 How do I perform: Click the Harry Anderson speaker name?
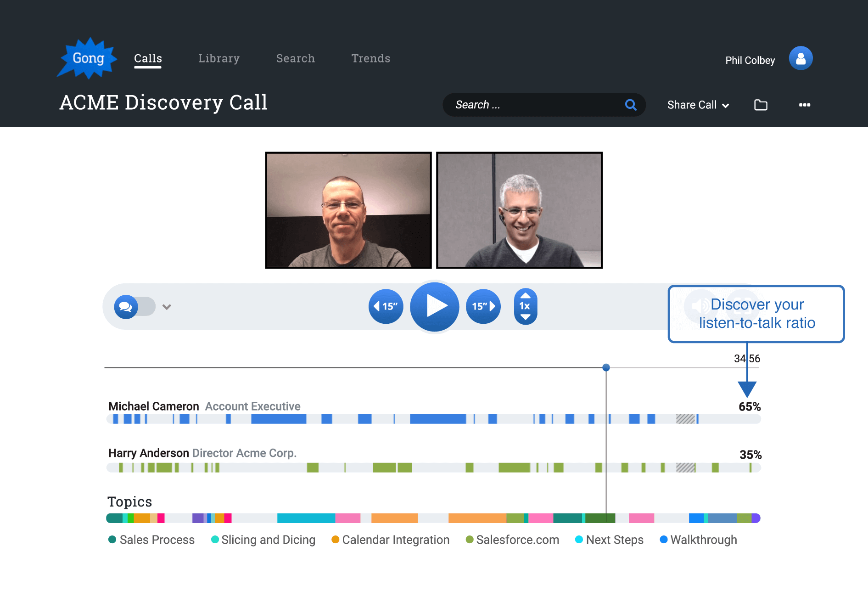click(x=149, y=453)
